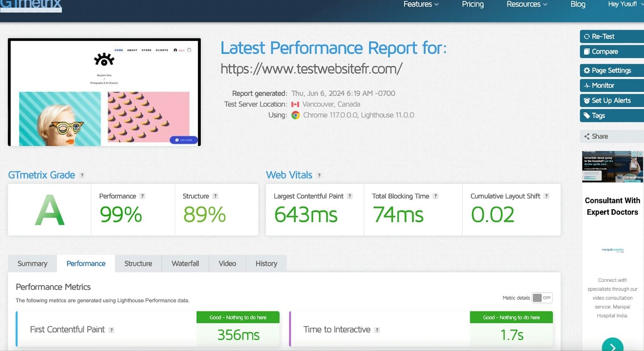The height and width of the screenshot is (351, 644).
Task: Open the Pricing page
Action: 473,4
